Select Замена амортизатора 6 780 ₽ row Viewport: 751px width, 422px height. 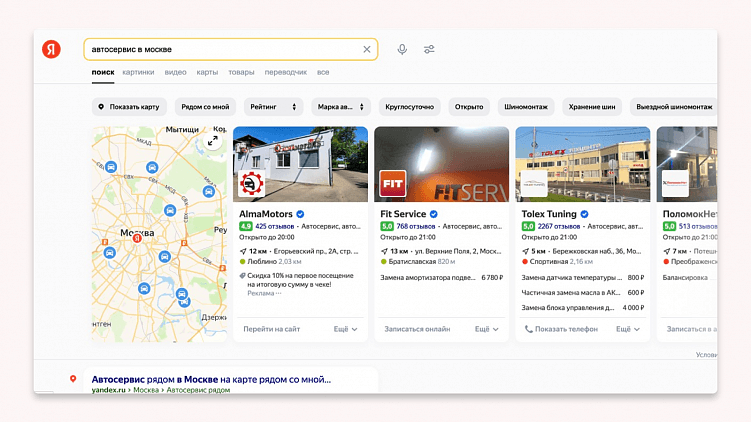tap(442, 277)
